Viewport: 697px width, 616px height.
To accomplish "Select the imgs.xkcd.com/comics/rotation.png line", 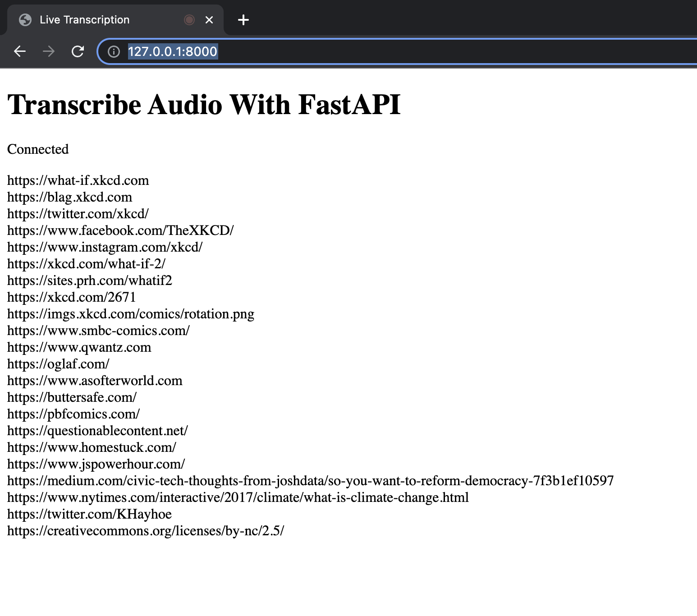I will point(131,314).
